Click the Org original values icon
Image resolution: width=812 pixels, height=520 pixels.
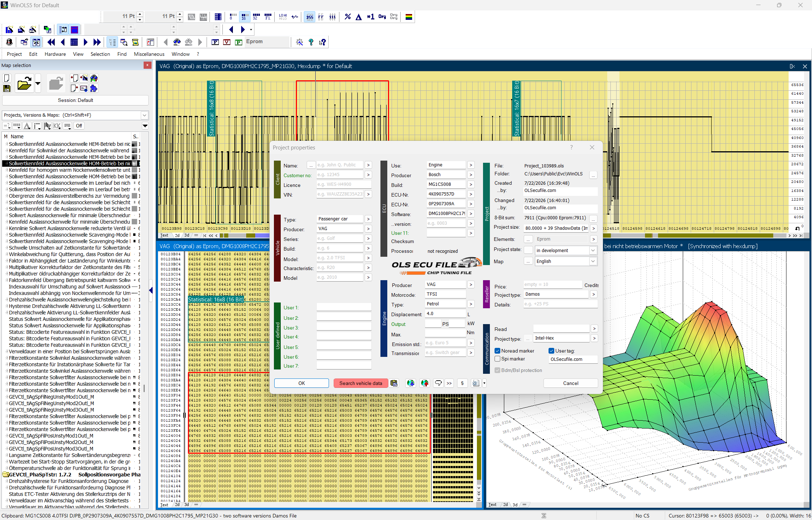382,17
